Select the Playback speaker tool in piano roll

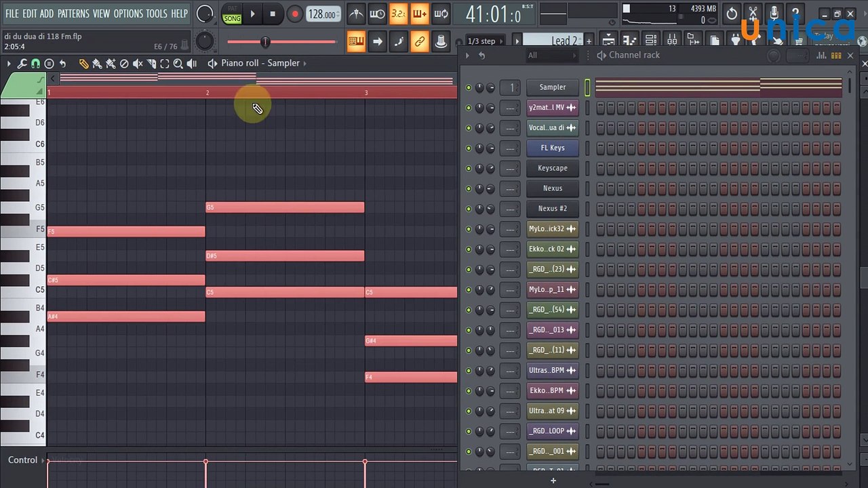point(192,64)
